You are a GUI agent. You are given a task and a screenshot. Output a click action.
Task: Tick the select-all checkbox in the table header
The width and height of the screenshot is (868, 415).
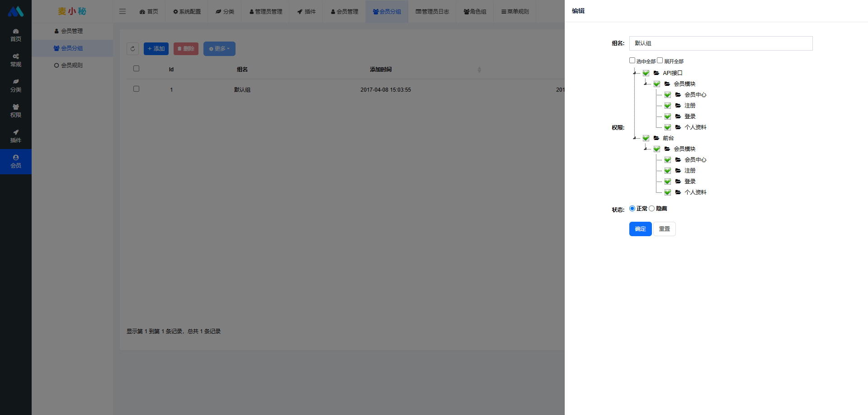(x=136, y=69)
